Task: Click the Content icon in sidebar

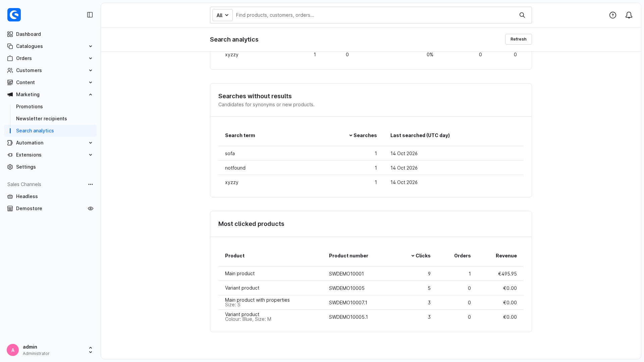Action: (10, 82)
